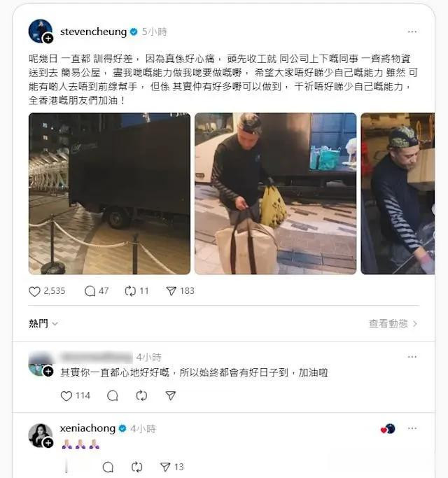Image resolution: width=448 pixels, height=478 pixels.
Task: Open more options for stevencheung's post
Action: pos(412,31)
